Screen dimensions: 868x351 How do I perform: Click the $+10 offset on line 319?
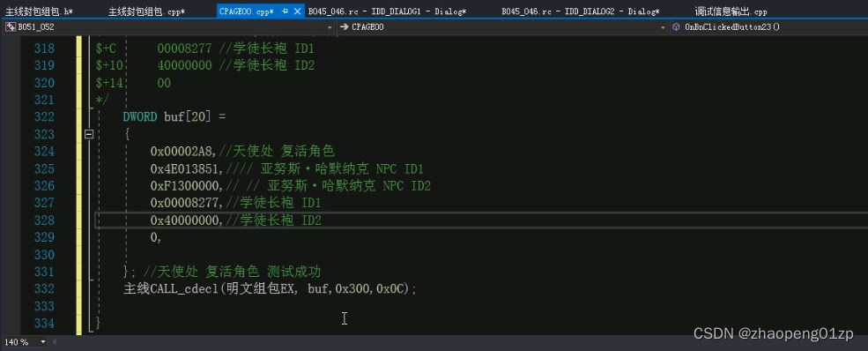click(109, 66)
